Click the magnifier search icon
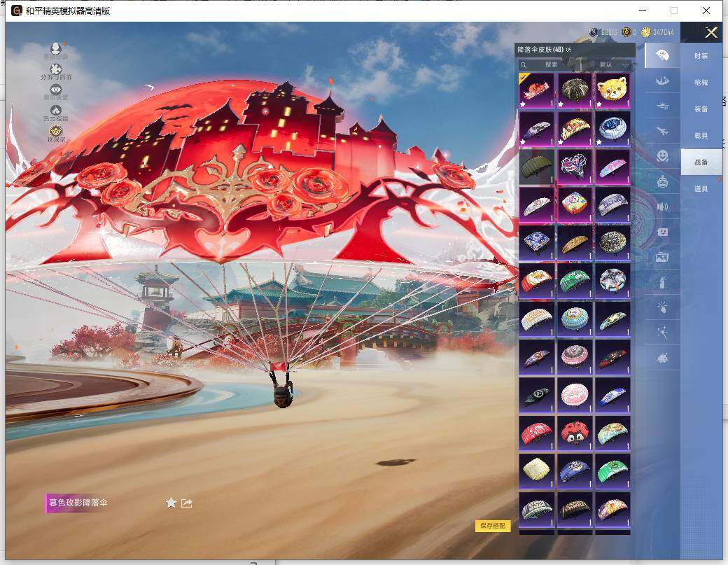The width and height of the screenshot is (728, 565). click(x=524, y=65)
